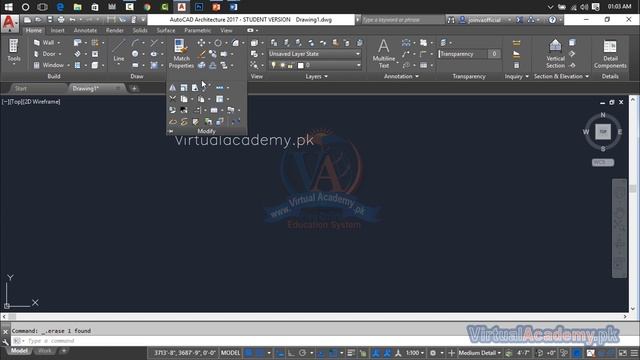Image resolution: width=640 pixels, height=360 pixels.
Task: Click the white layer color swatch
Action: click(x=301, y=65)
